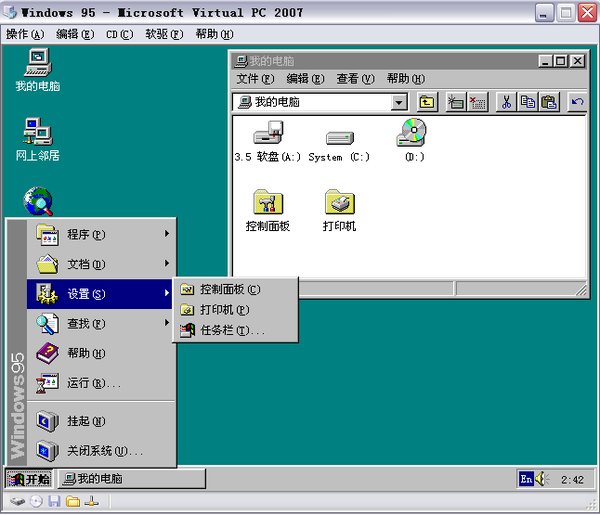Viewport: 600px width, 515px height.
Task: Click Virtual PC network status icon
Action: (x=91, y=501)
